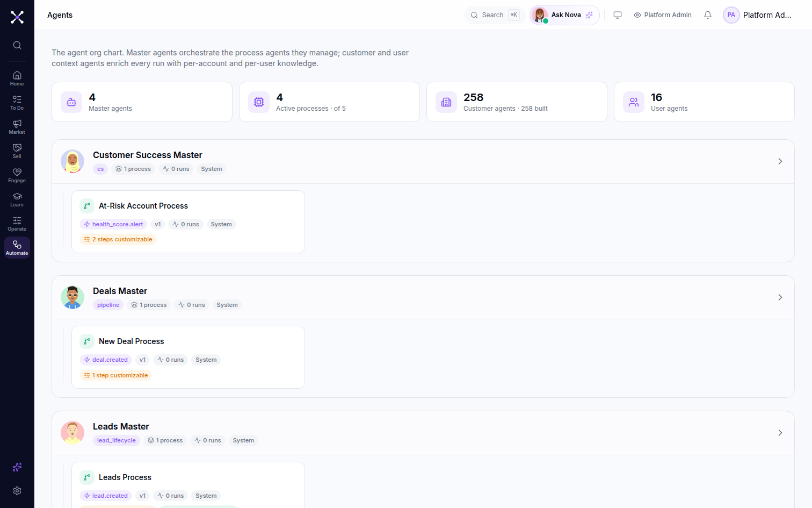This screenshot has width=812, height=508.
Task: Click the '16' user agents count
Action: click(656, 97)
